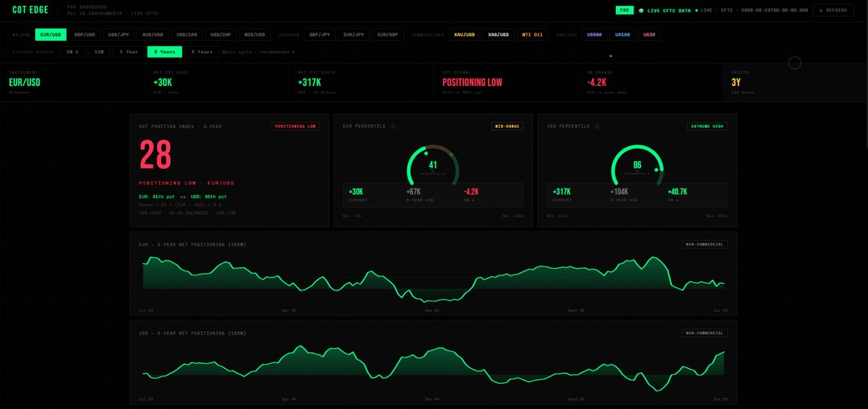Click the EXTREME HIGH badge
The image size is (868, 409).
pos(708,126)
